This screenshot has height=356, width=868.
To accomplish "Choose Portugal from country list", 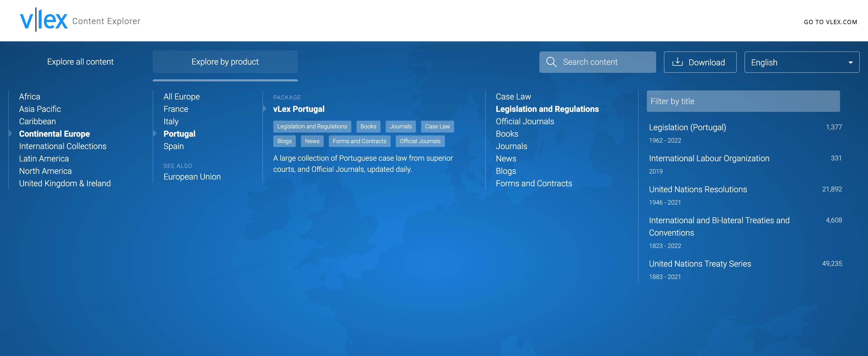I will coord(179,134).
